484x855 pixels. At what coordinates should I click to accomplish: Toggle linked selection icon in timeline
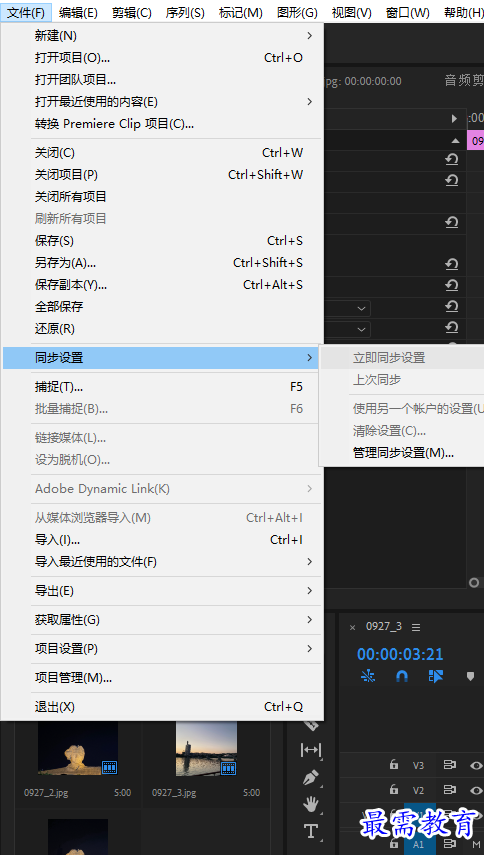436,676
